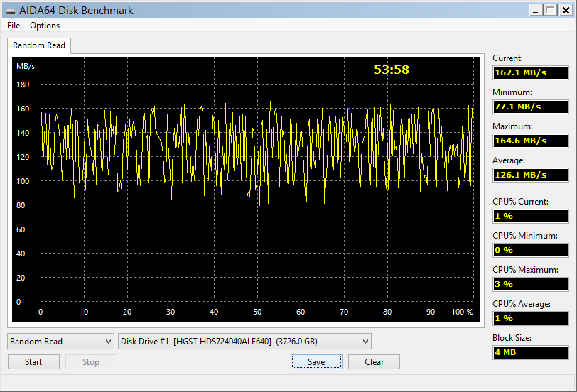Click the Maximum 164.6 MB/s value box

click(531, 141)
